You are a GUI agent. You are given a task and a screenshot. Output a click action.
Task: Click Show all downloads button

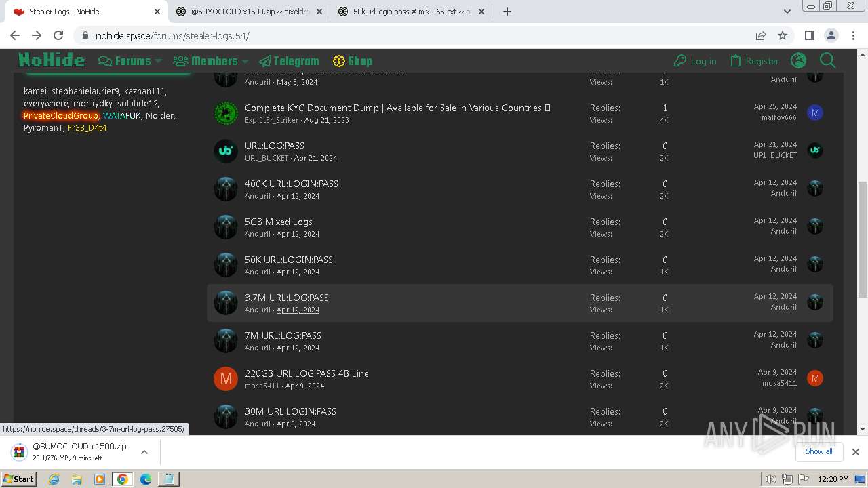[819, 451]
